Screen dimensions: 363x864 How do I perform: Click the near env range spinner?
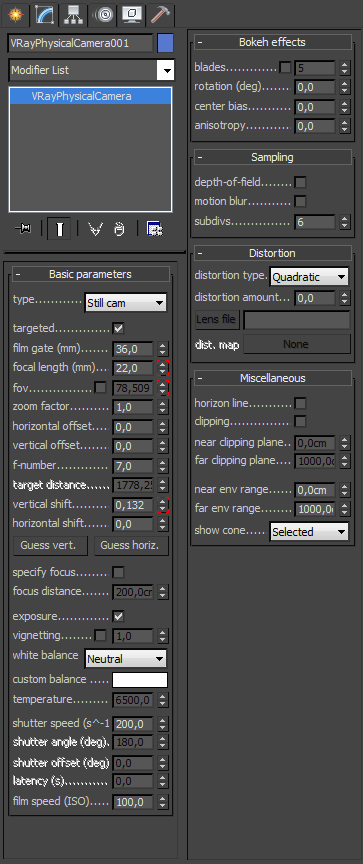coord(345,490)
